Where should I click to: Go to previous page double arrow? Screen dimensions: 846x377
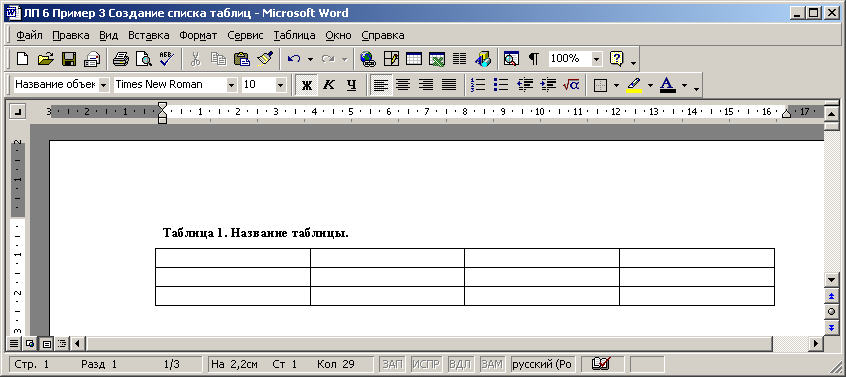pos(831,296)
